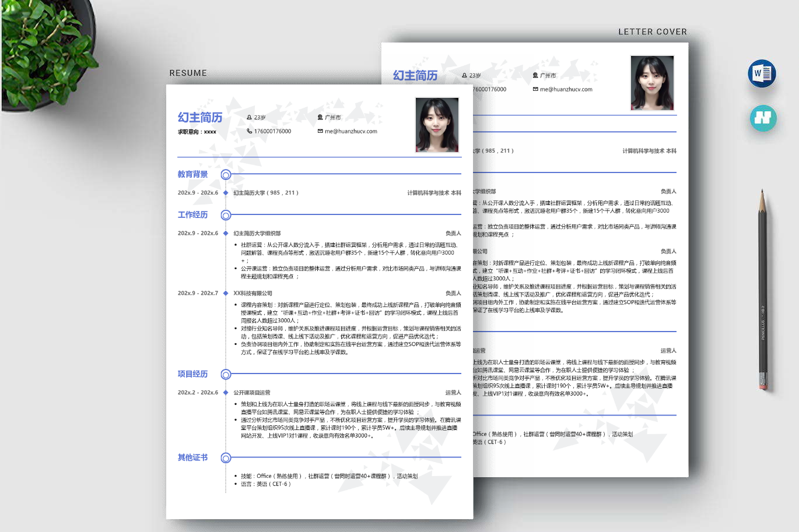The height and width of the screenshot is (532, 799).
Task: Click 计算机科学与技术 本科 on the letter cover page
Action: tap(650, 151)
